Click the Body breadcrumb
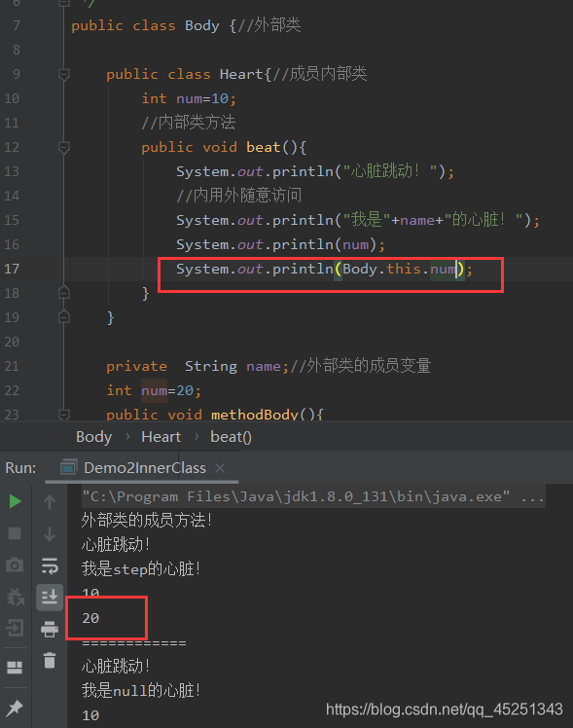Image resolution: width=573 pixels, height=728 pixels. (94, 437)
